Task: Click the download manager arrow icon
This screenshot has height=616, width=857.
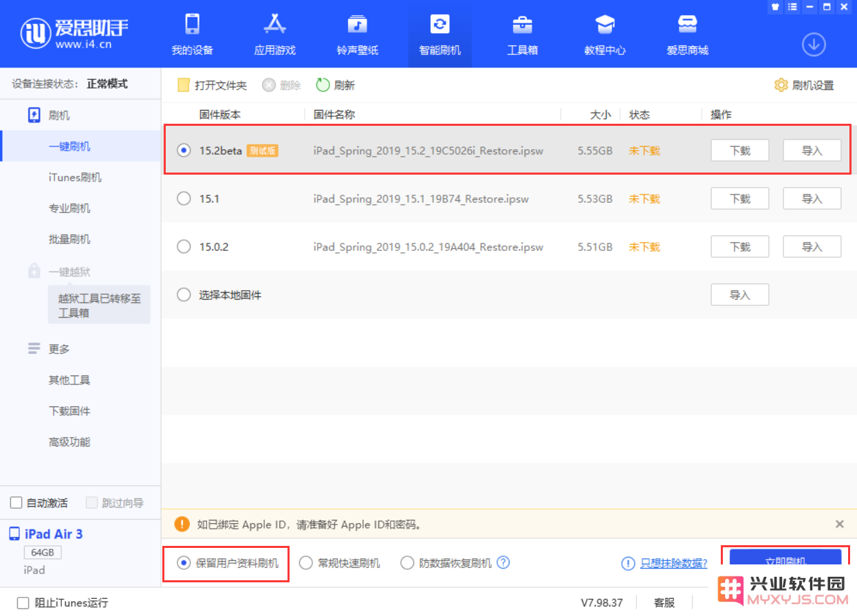Action: click(x=814, y=45)
